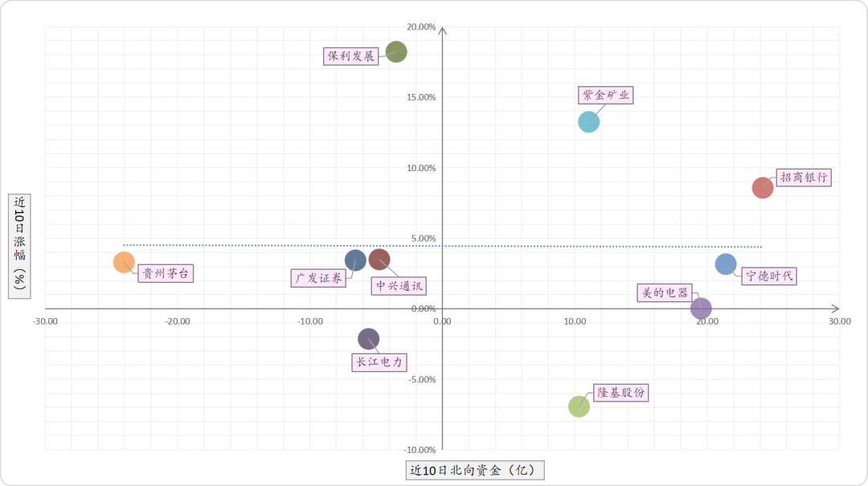This screenshot has width=868, height=486.
Task: Select the 保利发展 data label
Action: click(351, 56)
